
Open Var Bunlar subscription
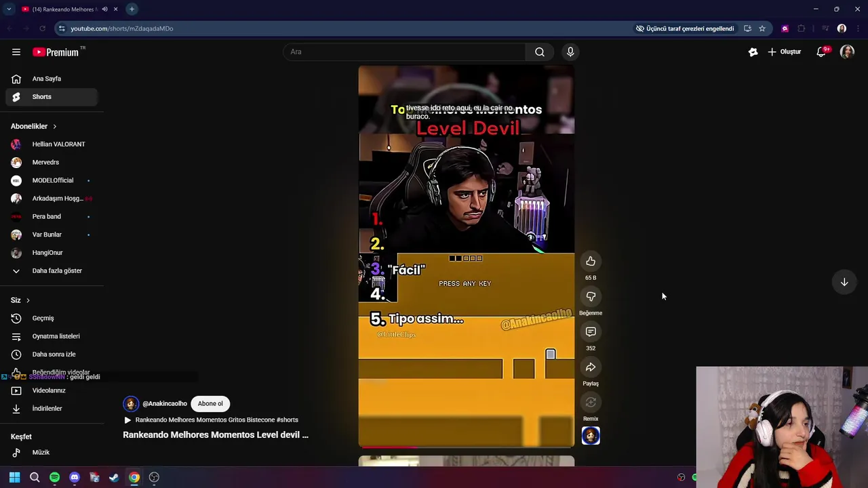52,235
